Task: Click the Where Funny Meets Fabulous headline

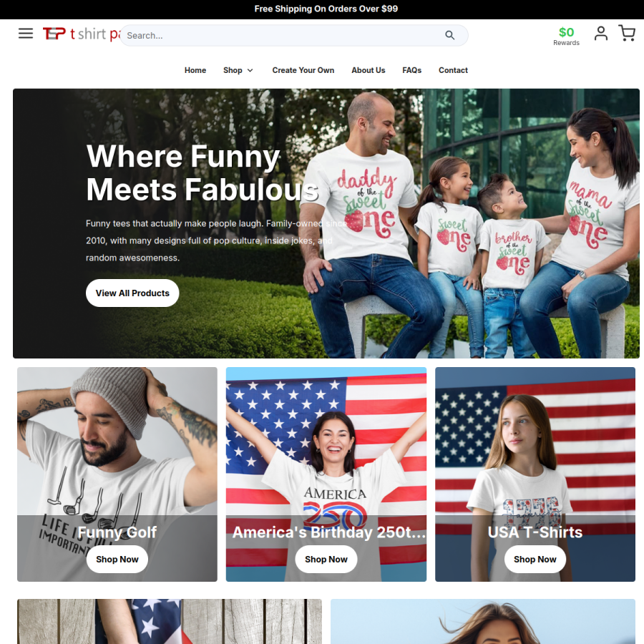Action: [x=203, y=173]
